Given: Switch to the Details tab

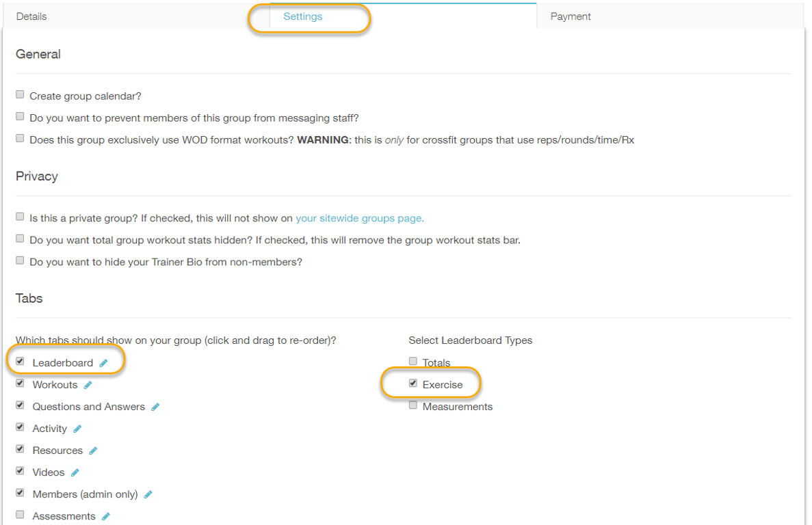Looking at the screenshot, I should pos(31,16).
